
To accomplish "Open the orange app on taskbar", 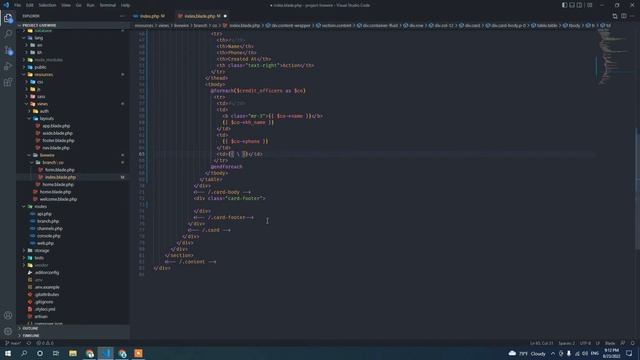I will pos(138,353).
